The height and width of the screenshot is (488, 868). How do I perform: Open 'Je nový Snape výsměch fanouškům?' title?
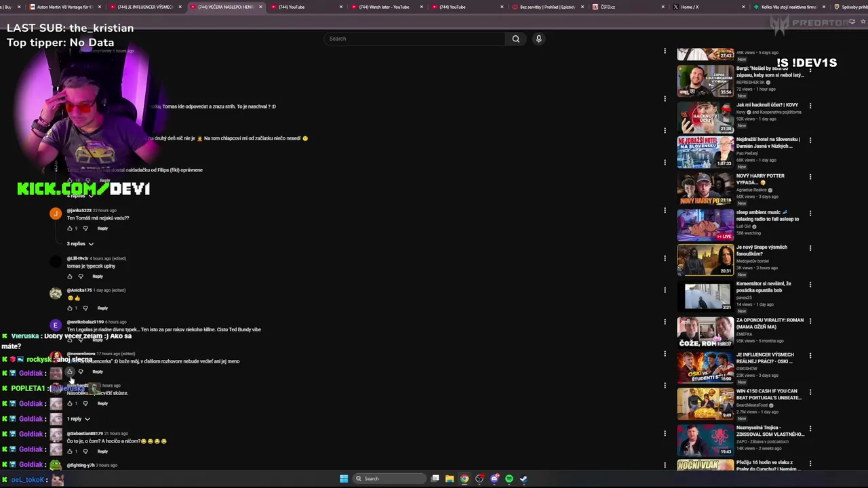pos(762,250)
